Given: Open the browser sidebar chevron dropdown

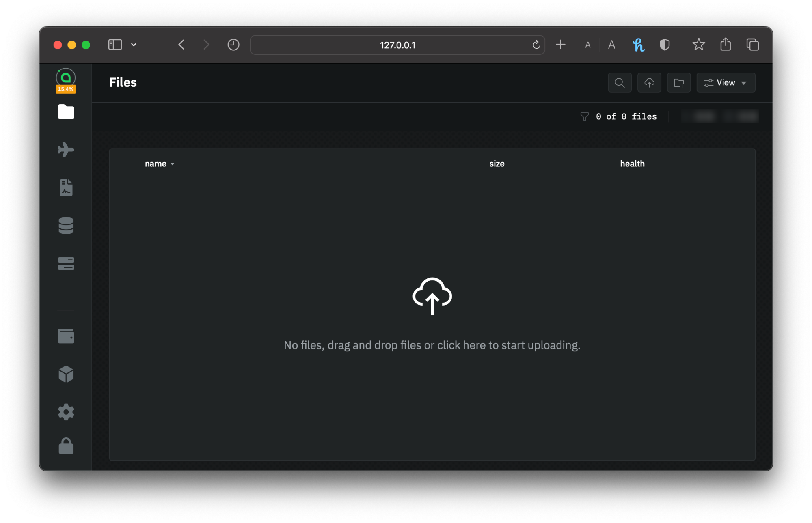Looking at the screenshot, I should (134, 45).
